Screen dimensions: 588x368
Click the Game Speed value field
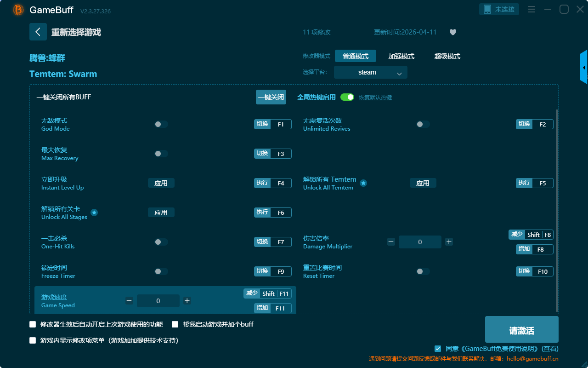[158, 301]
